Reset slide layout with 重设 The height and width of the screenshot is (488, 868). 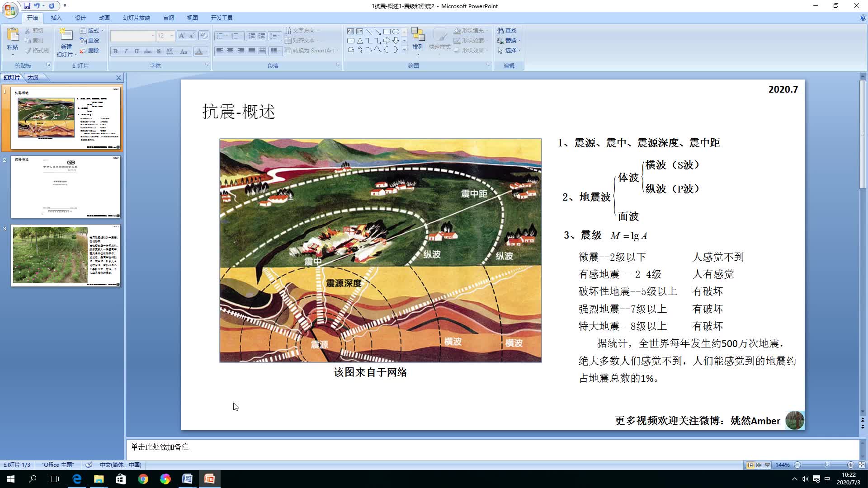pyautogui.click(x=90, y=41)
